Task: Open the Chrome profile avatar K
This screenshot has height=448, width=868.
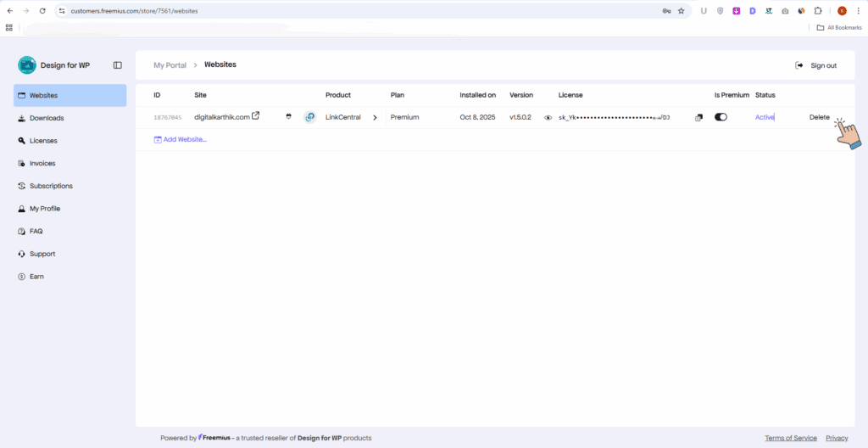Action: tap(842, 10)
